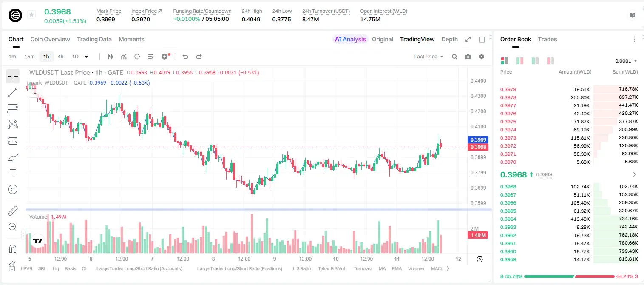This screenshot has height=285, width=644.
Task: Select the ruler measure tool
Action: tap(13, 211)
